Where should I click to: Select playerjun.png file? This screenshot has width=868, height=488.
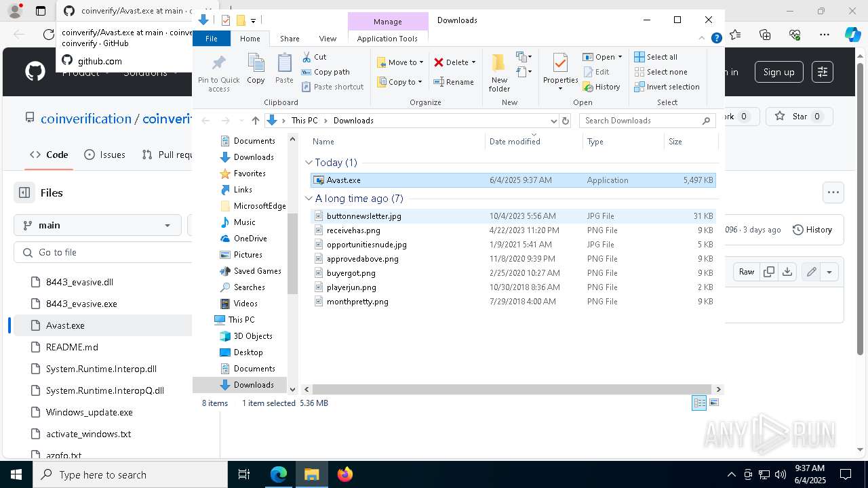pyautogui.click(x=513, y=287)
